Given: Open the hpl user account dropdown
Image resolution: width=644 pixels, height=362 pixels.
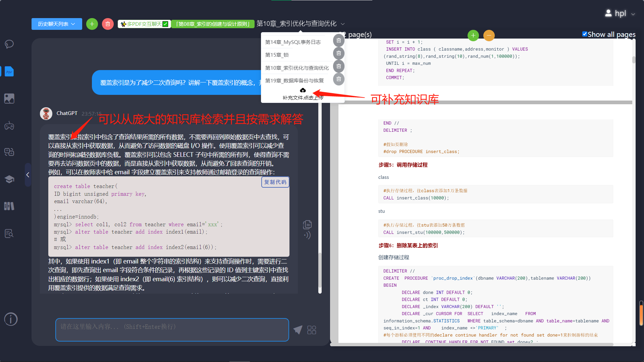Looking at the screenshot, I should [621, 13].
